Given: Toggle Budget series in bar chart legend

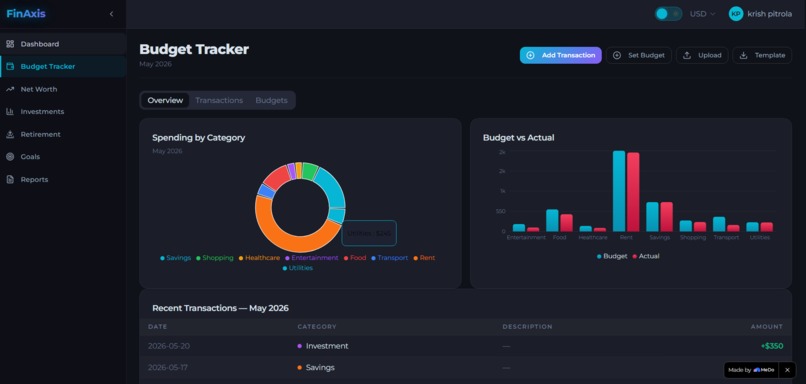Looking at the screenshot, I should point(612,256).
